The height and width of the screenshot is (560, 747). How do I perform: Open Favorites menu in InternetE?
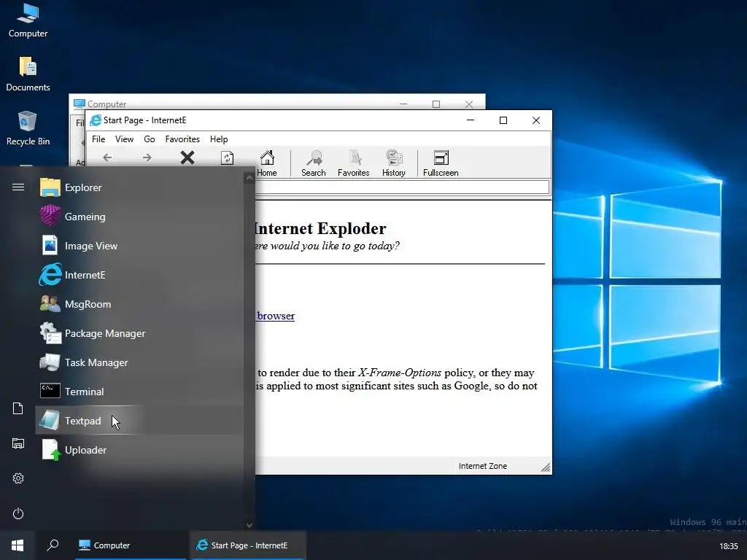pyautogui.click(x=182, y=139)
